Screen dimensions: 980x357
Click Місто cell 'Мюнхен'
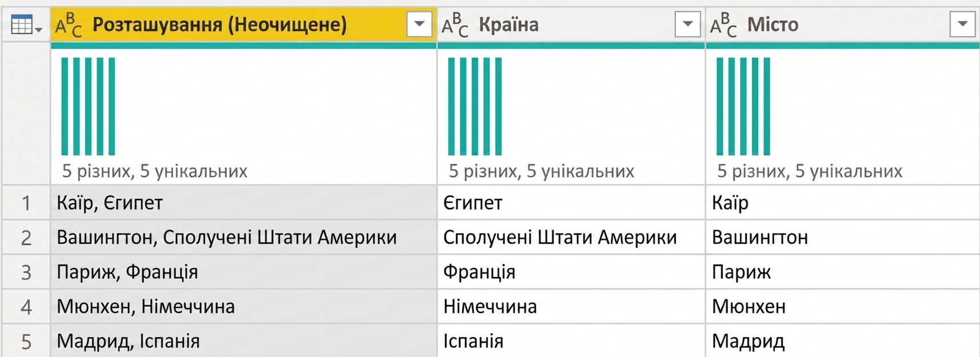tap(843, 307)
